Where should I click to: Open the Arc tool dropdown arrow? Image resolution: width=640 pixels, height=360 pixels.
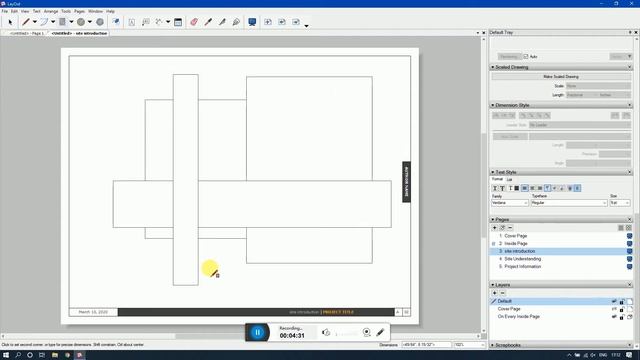(x=53, y=22)
